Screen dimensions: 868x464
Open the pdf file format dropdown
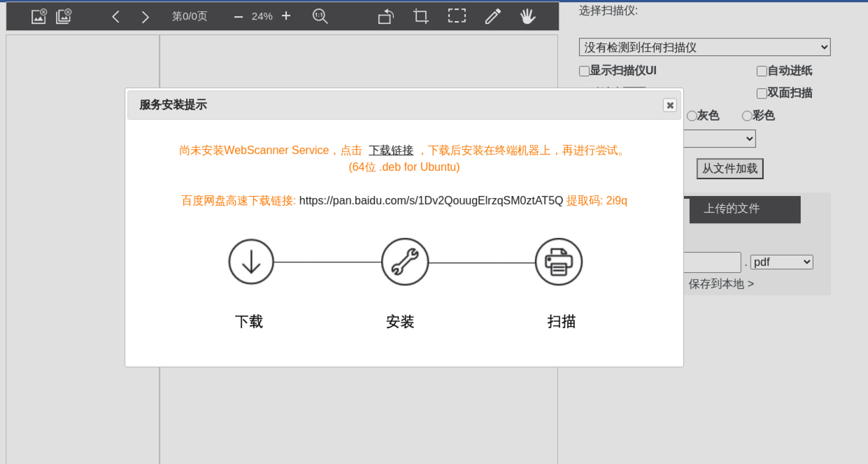pos(781,262)
